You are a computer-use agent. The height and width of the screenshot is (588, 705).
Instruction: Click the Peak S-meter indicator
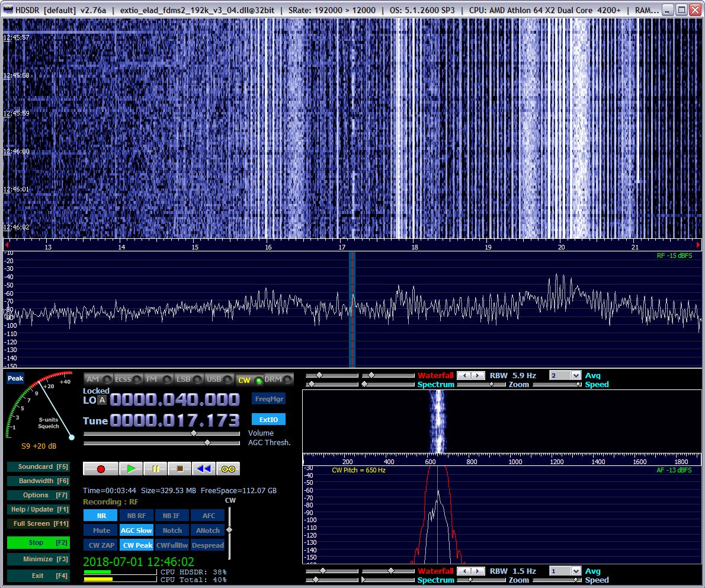(x=15, y=378)
